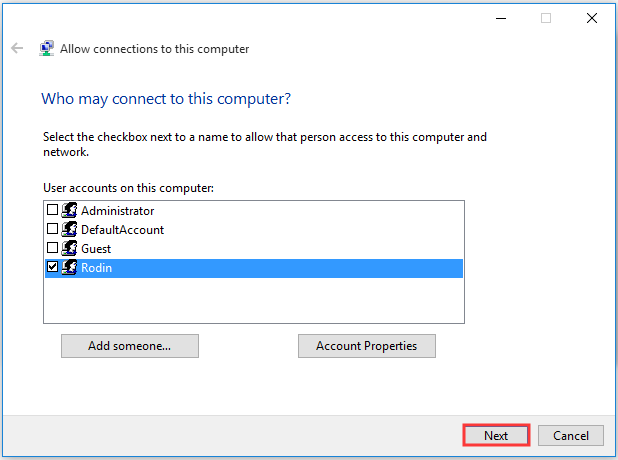Click empty area of user accounts list
The height and width of the screenshot is (460, 618).
pos(254,300)
